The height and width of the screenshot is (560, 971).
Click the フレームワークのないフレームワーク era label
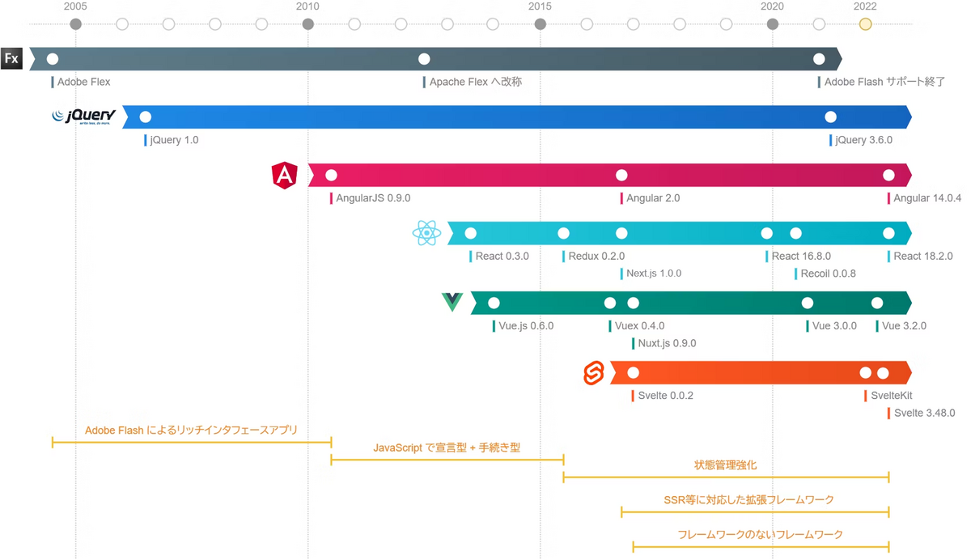point(760,535)
